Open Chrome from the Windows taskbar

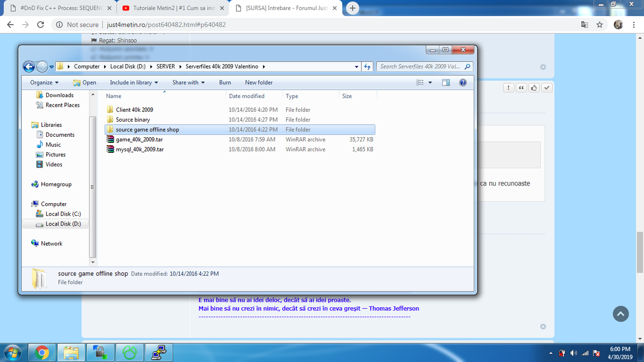(42, 353)
